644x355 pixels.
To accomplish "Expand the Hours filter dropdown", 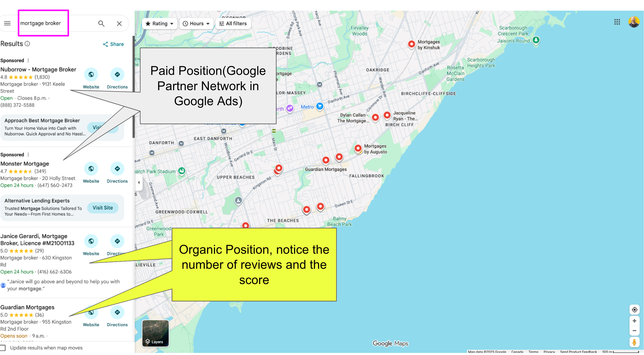I will point(197,23).
